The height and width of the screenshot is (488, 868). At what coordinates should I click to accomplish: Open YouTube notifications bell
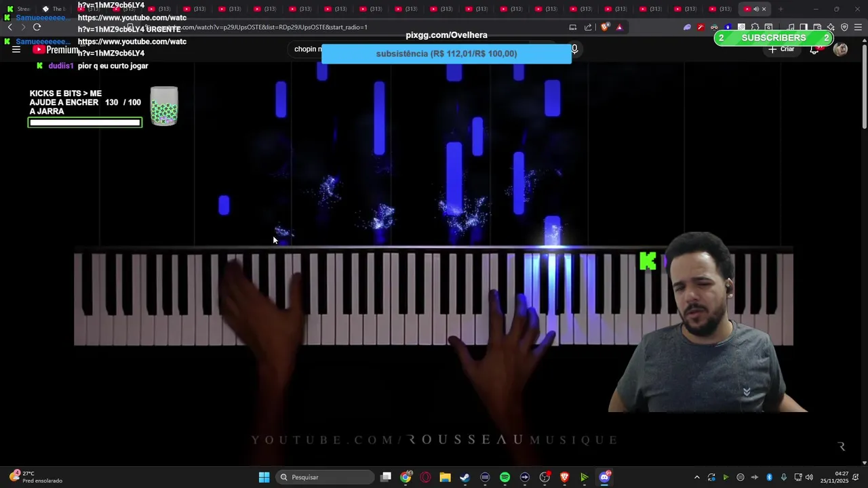[814, 49]
